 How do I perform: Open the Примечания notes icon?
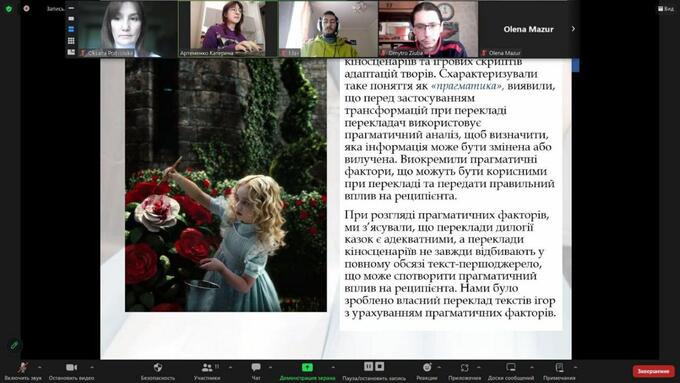559,367
